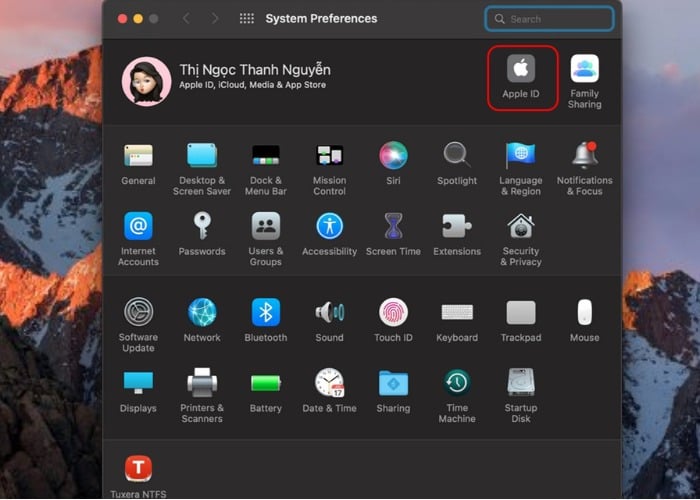The image size is (700, 500).
Task: Go forward with the right arrow
Action: (215, 18)
